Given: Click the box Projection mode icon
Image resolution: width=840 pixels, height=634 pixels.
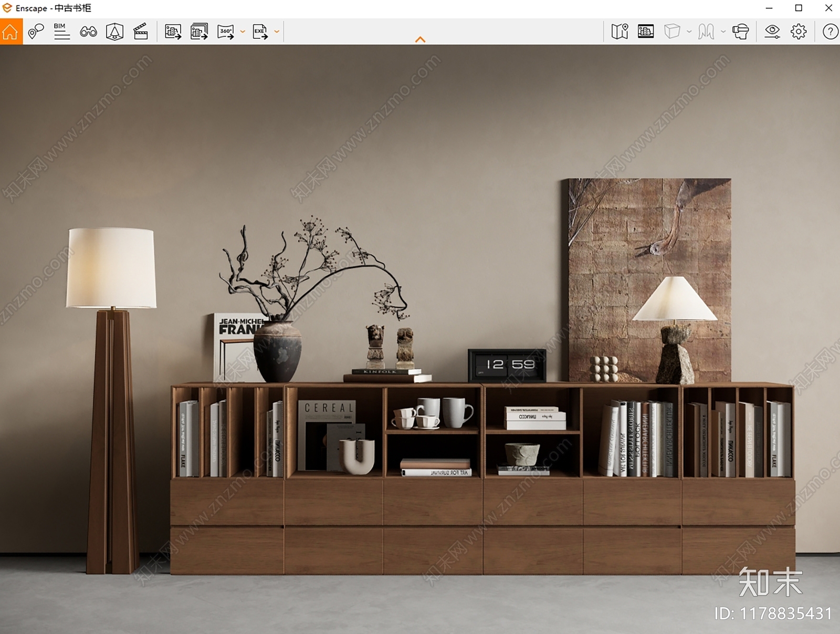Looking at the screenshot, I should point(672,32).
